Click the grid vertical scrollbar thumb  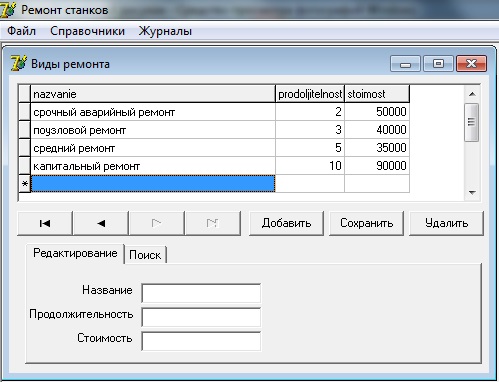pos(472,122)
